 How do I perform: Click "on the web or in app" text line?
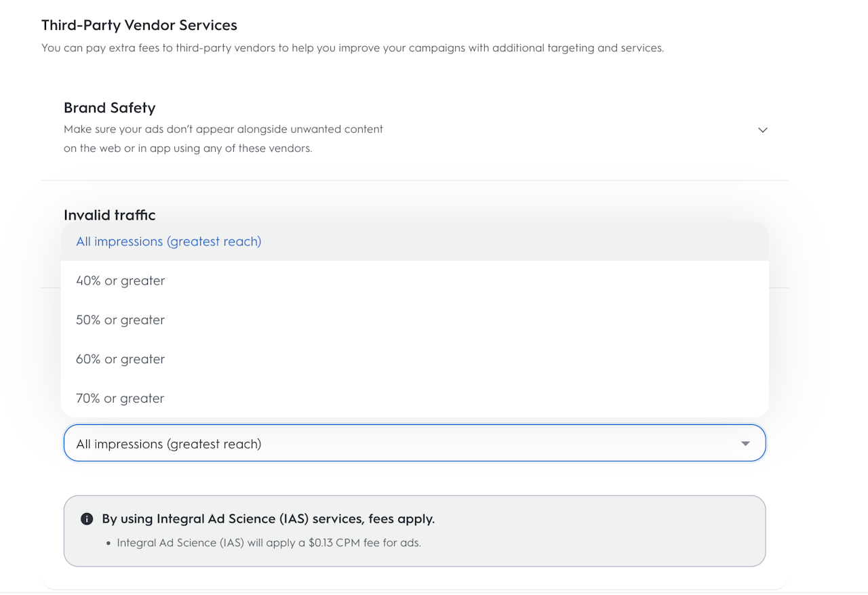188,148
